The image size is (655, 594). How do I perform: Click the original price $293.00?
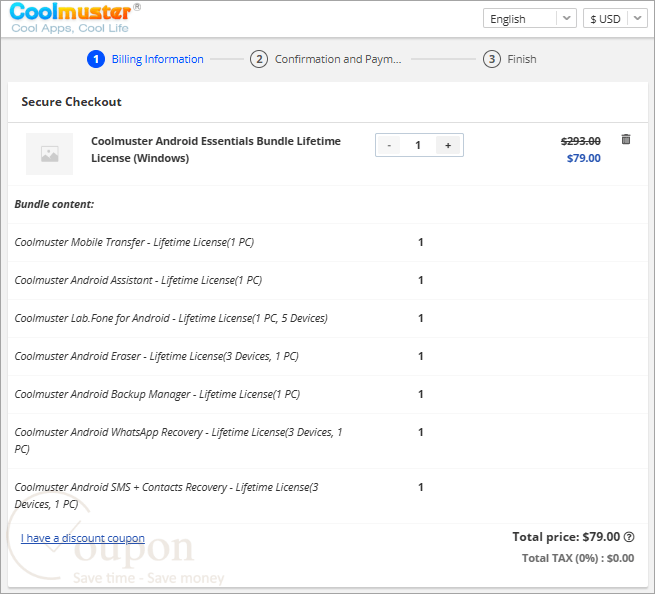coord(581,141)
